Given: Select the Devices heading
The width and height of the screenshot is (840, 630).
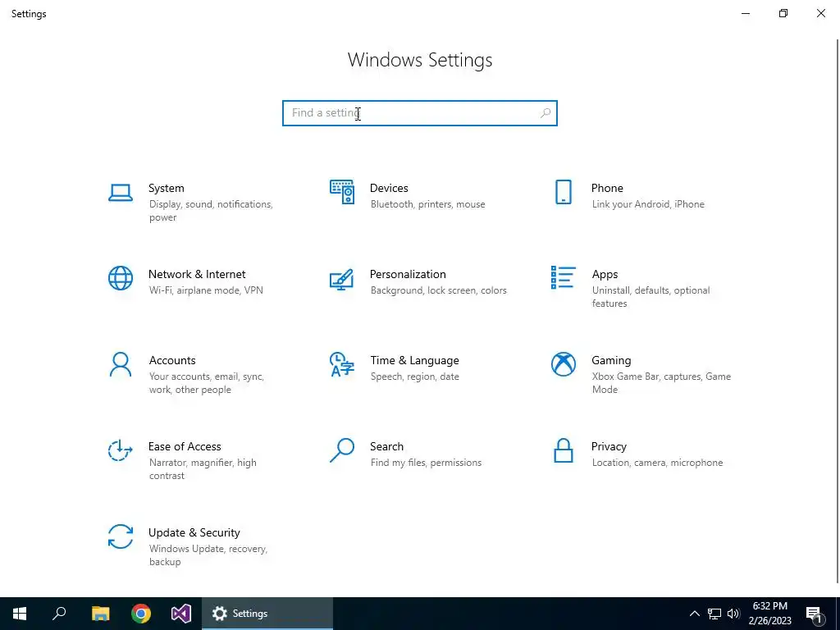Looking at the screenshot, I should point(389,188).
